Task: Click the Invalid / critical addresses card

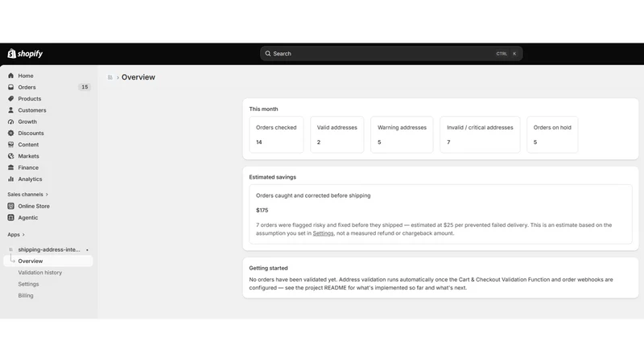Action: pos(480,134)
